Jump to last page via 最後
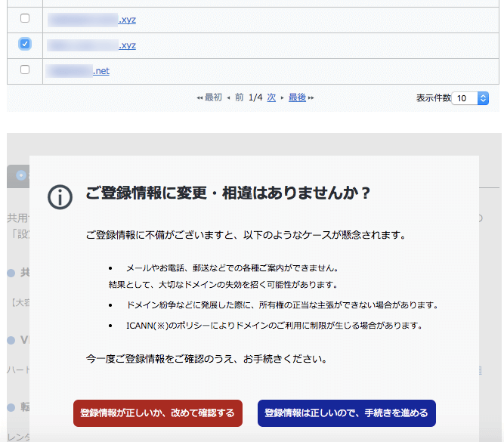Image resolution: width=504 pixels, height=442 pixels. [297, 97]
